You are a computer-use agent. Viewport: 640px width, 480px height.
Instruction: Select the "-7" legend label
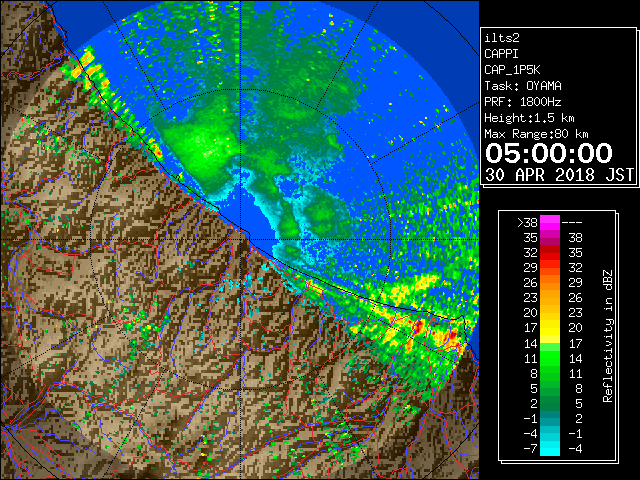click(x=531, y=449)
